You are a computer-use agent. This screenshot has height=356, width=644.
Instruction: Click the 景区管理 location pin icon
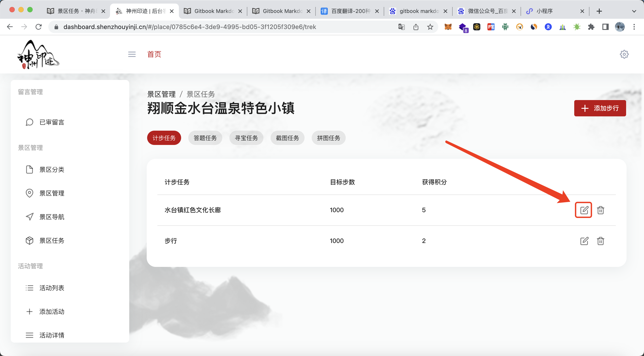pos(29,193)
